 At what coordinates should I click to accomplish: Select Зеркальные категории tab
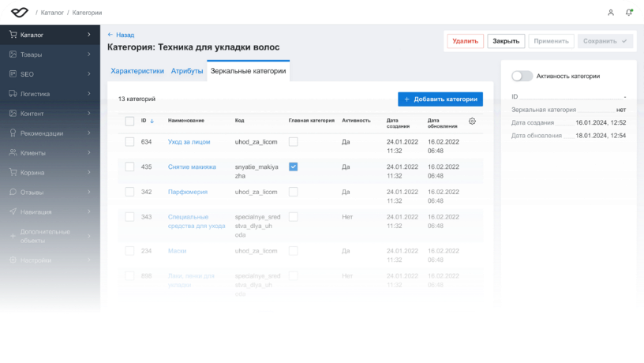click(x=248, y=71)
